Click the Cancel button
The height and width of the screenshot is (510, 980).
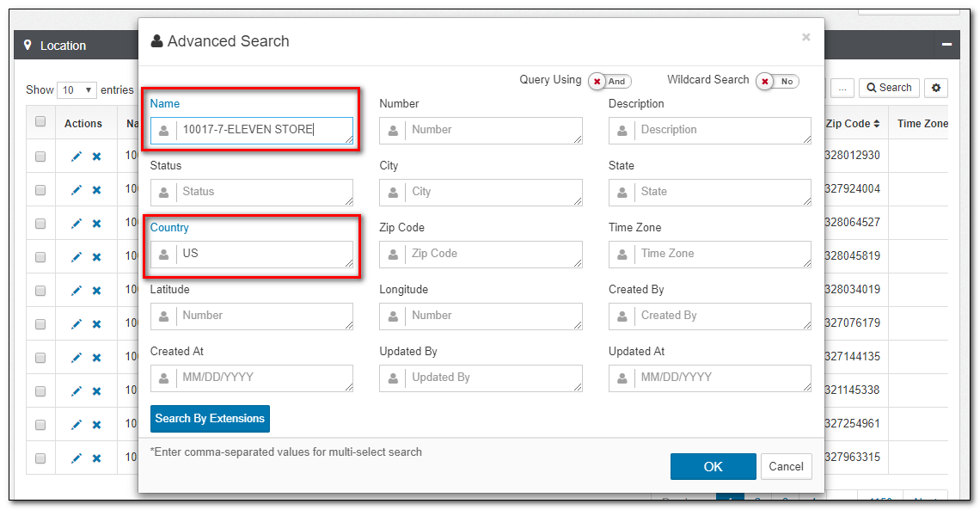(x=787, y=467)
